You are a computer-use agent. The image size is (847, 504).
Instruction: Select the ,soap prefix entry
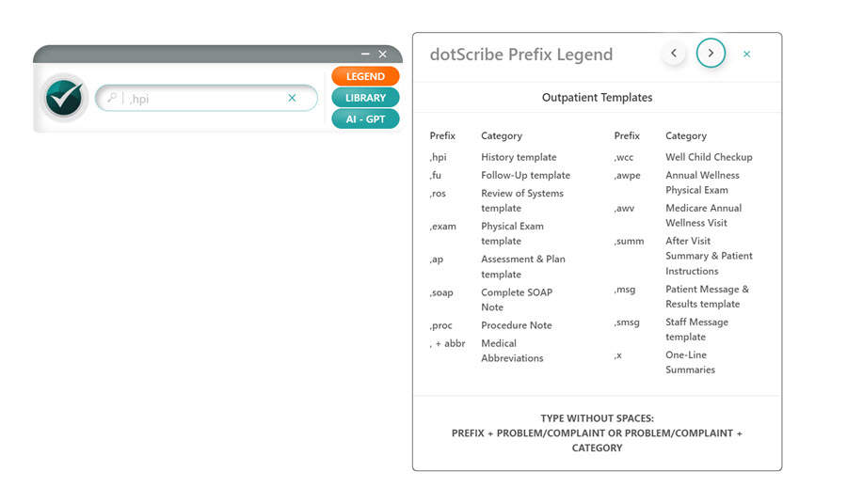pyautogui.click(x=441, y=293)
